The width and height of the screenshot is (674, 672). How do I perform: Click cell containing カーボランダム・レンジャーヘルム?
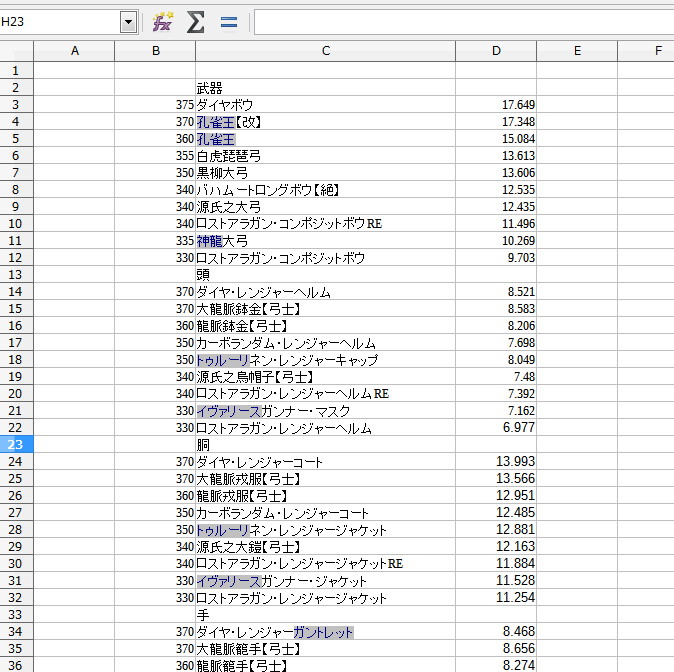[325, 343]
